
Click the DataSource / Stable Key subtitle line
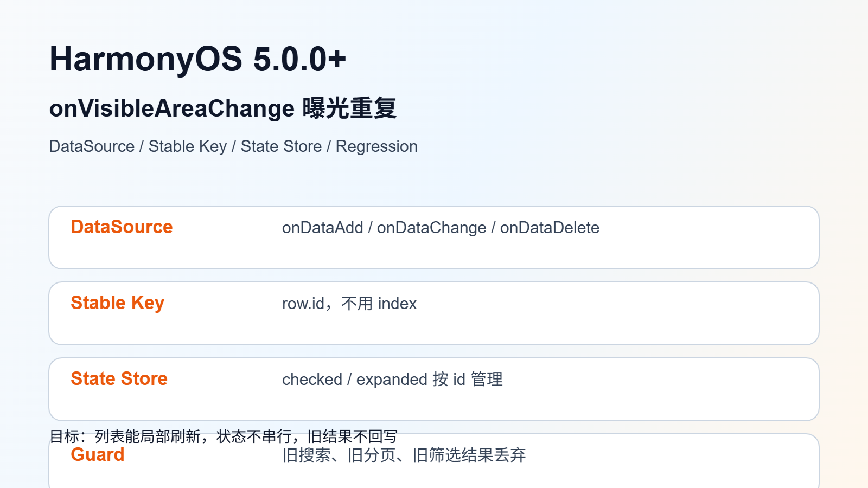(233, 146)
